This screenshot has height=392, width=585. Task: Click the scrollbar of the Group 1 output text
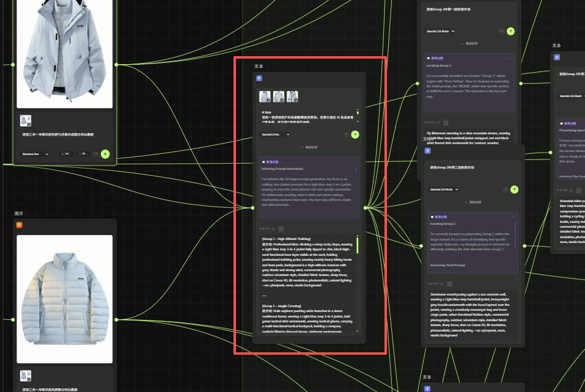pyautogui.click(x=358, y=244)
